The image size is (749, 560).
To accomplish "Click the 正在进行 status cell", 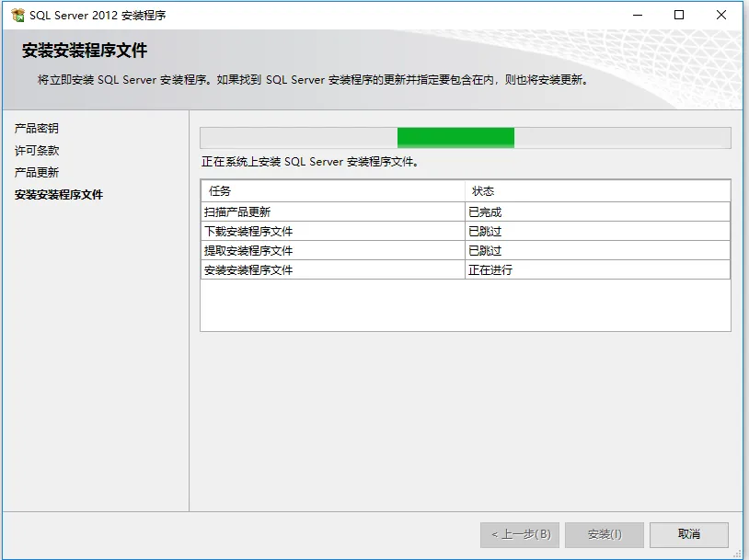I will coord(490,270).
